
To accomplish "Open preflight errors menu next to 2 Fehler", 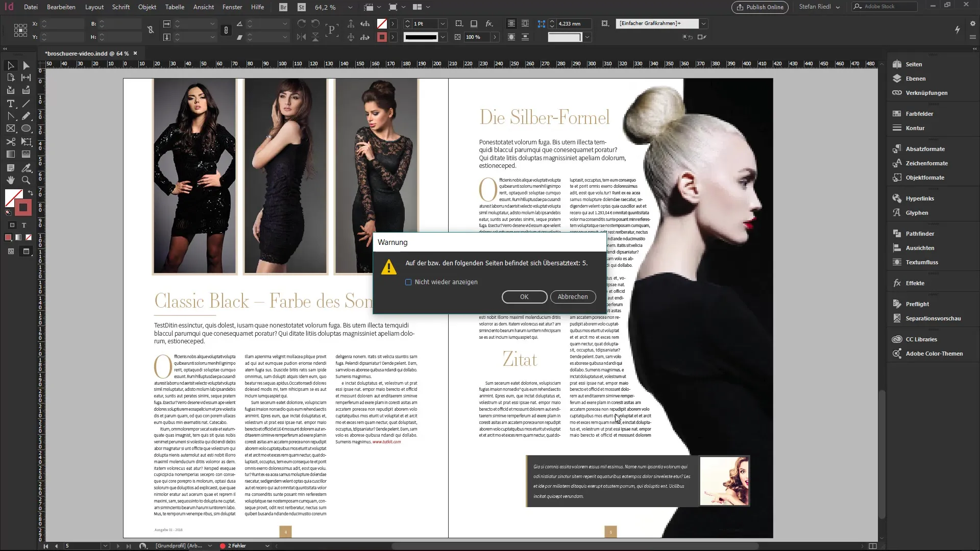I will tap(267, 546).
